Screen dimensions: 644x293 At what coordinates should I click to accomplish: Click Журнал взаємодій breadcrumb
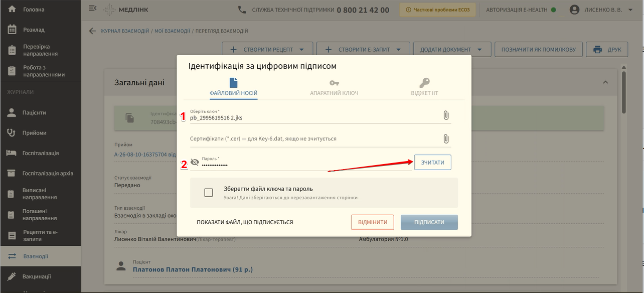point(124,31)
